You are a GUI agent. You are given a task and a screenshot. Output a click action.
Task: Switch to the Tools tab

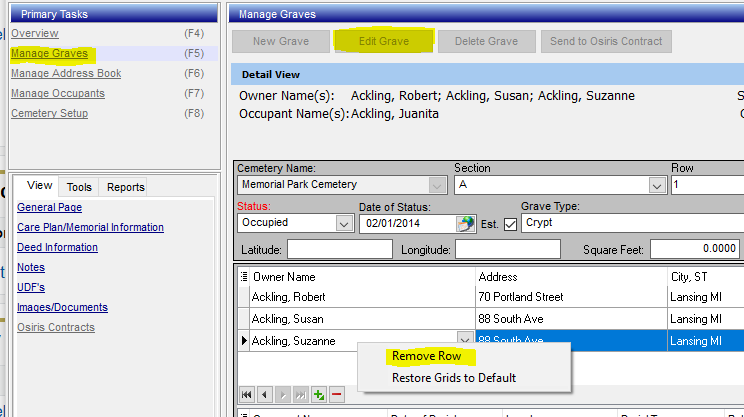(79, 187)
